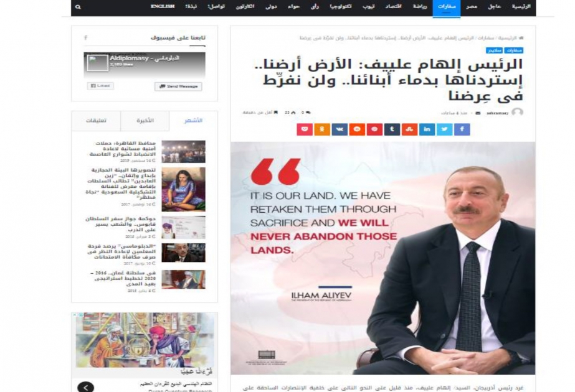
Task: Click the envelope email icon beside author name
Action: click(478, 113)
